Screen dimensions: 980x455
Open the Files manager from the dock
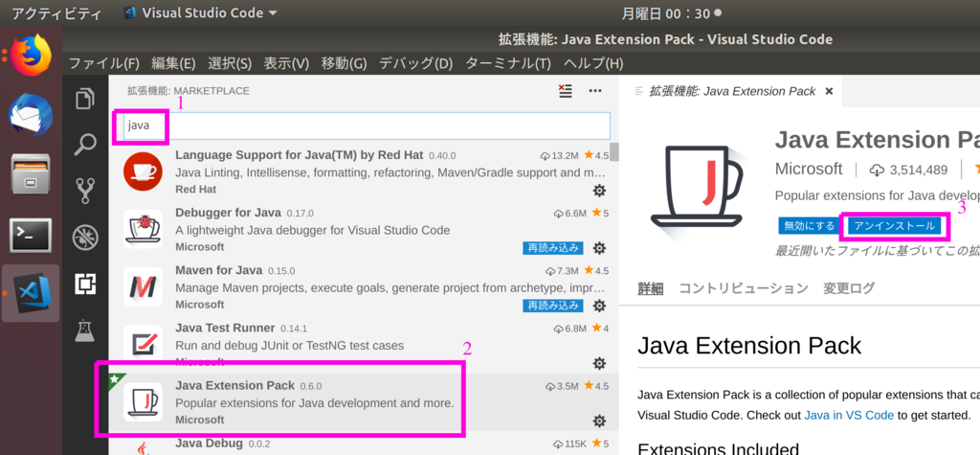[31, 174]
